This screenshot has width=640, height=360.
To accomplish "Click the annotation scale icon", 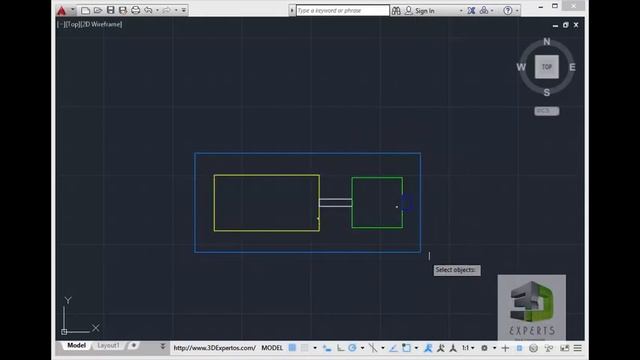I will coord(453,348).
